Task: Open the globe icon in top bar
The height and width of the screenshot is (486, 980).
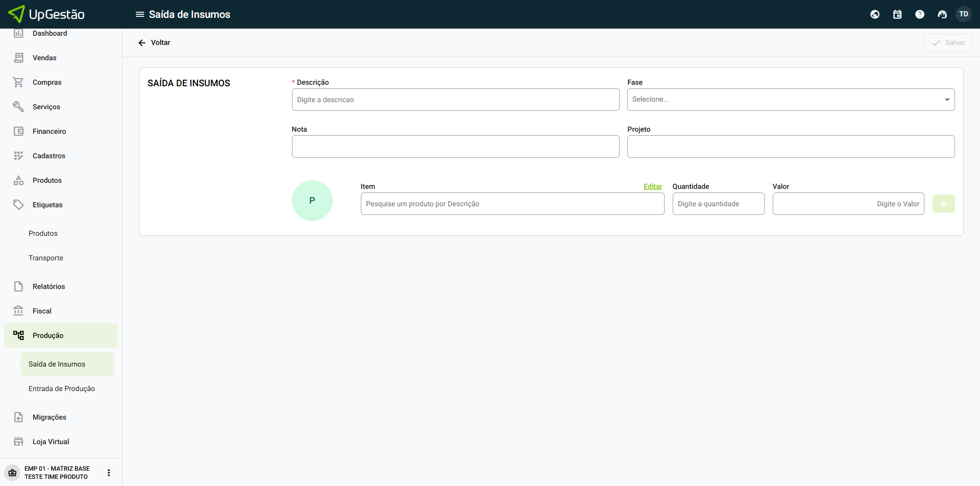Action: [875, 14]
